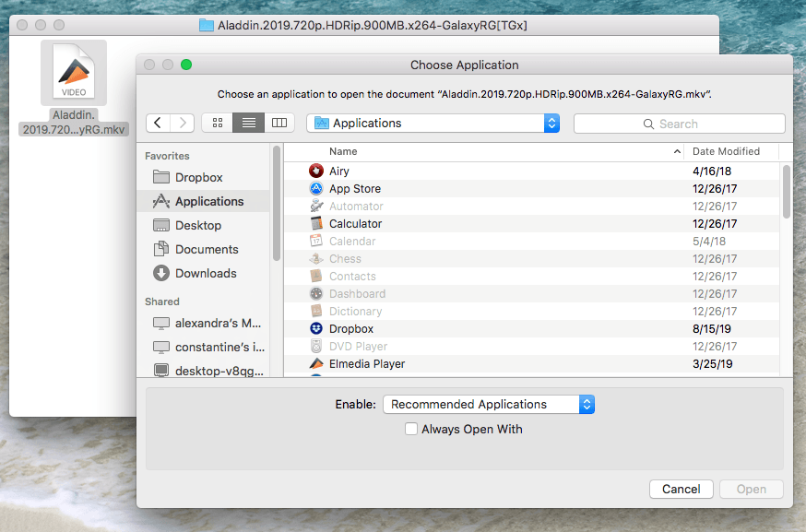Click the Search field
The image size is (806, 532).
coord(680,124)
